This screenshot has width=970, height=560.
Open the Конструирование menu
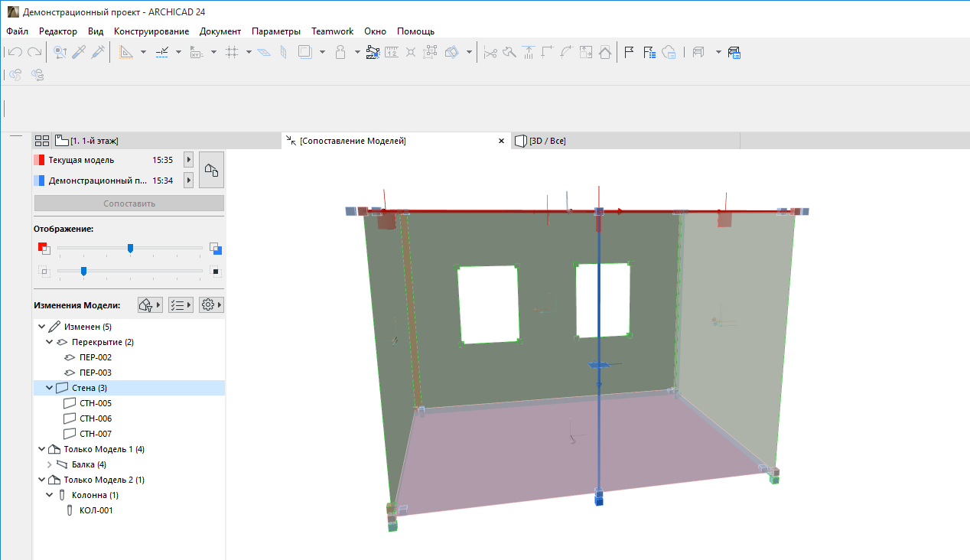point(151,31)
